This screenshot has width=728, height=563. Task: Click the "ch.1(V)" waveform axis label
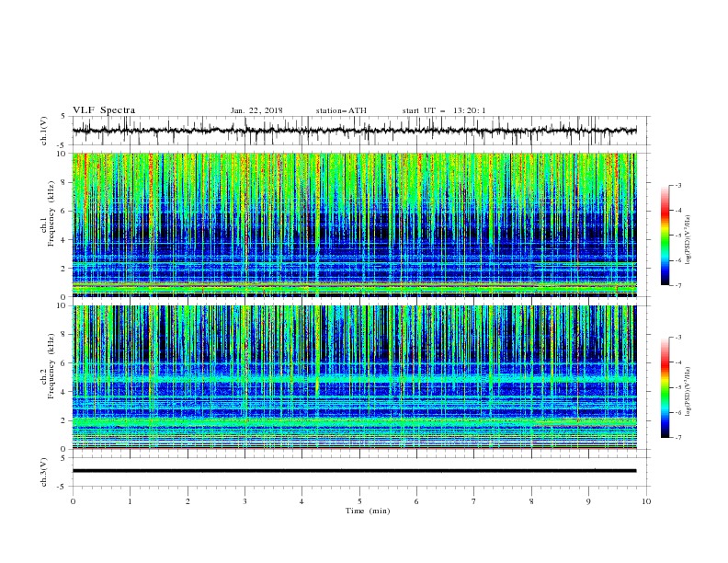(x=44, y=131)
